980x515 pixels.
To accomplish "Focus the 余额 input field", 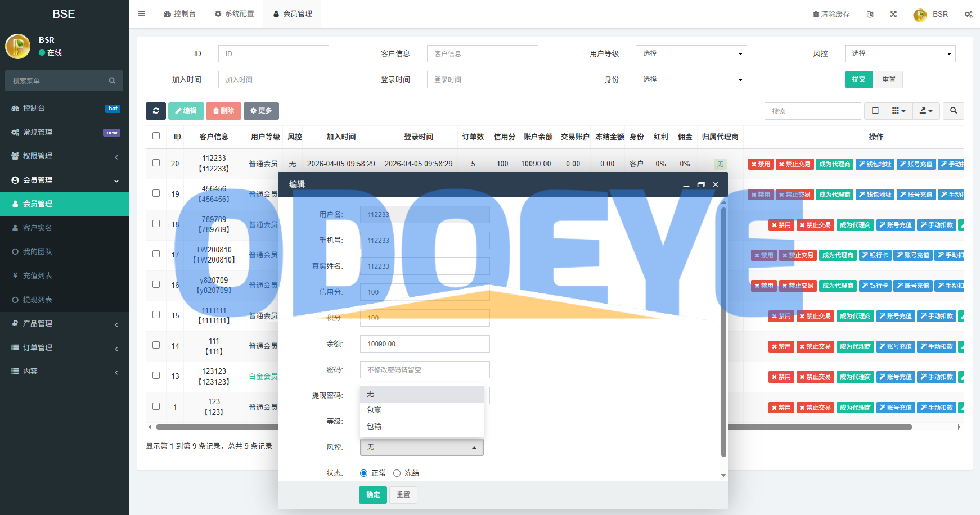I will coord(425,344).
